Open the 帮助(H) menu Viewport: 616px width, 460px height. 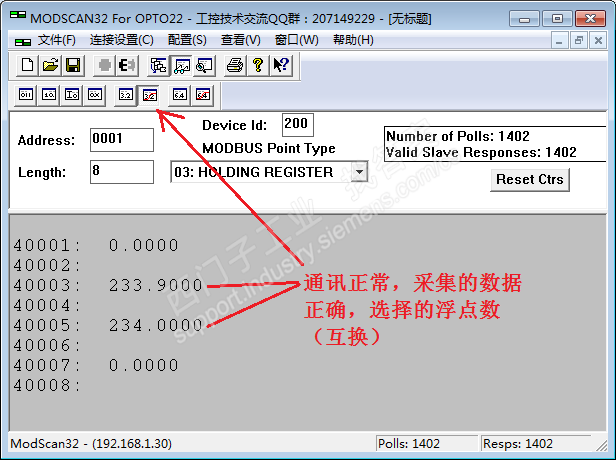coord(353,40)
